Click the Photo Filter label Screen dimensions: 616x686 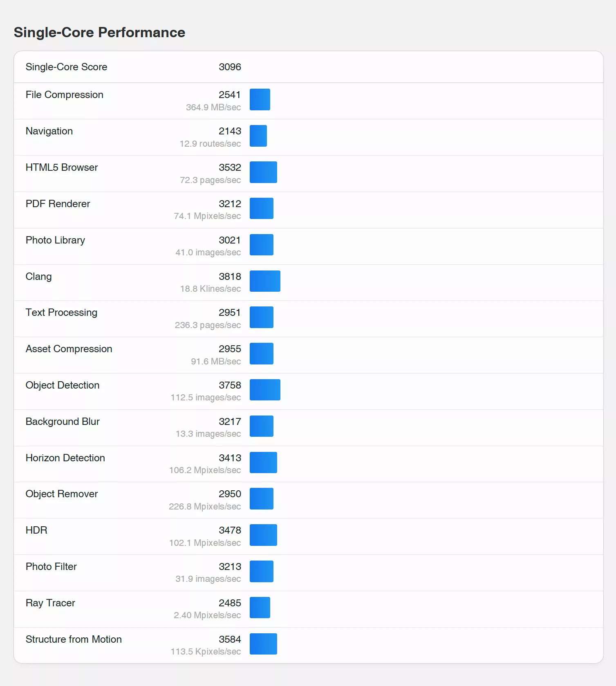(51, 567)
